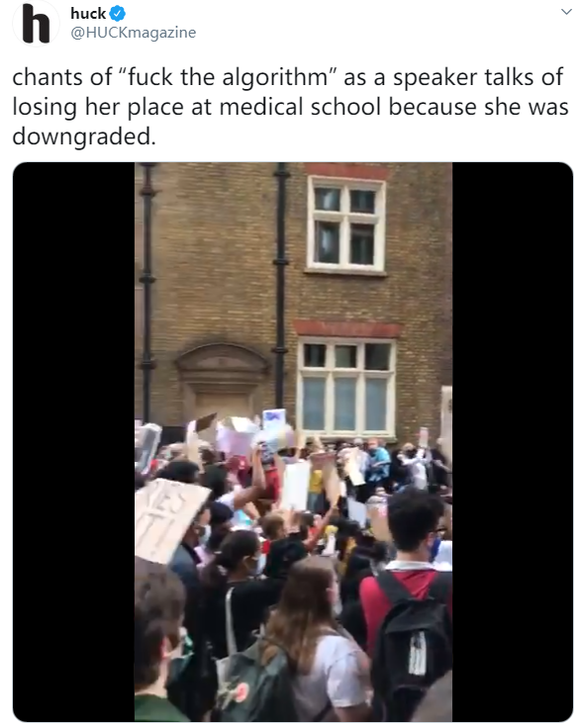This screenshot has width=582, height=728.
Task: Click the blue verified badge beside huck
Action: tap(117, 14)
